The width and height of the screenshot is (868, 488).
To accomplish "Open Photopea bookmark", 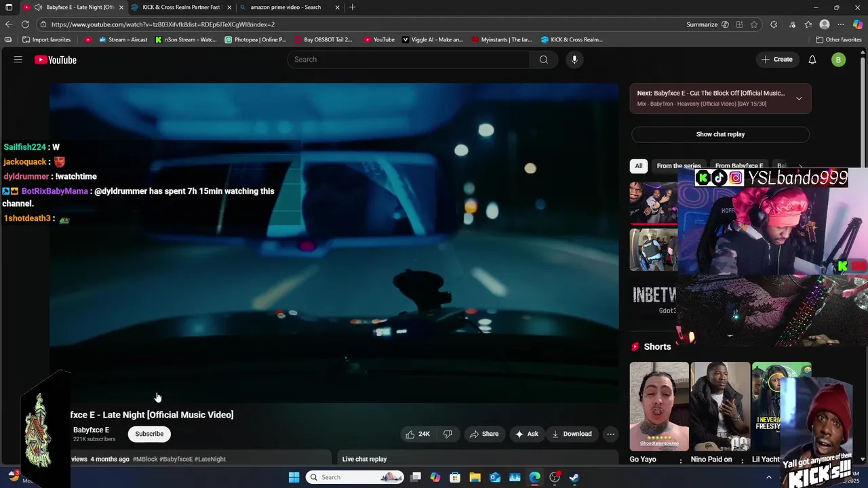I will tap(256, 39).
